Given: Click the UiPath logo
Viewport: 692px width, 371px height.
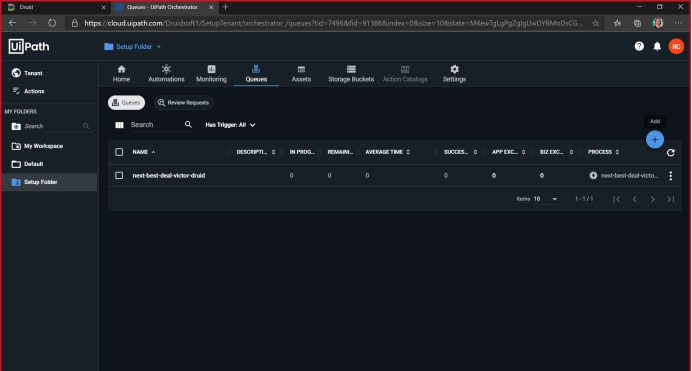Looking at the screenshot, I should (x=29, y=46).
